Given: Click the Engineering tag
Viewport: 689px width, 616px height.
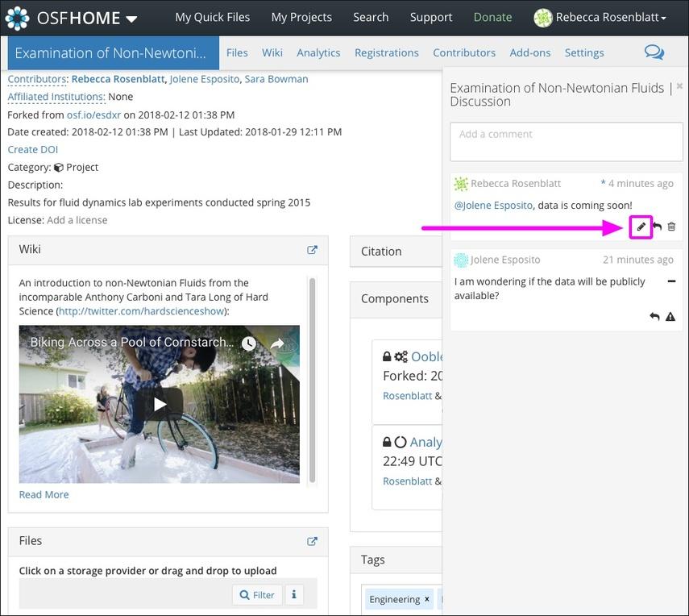Looking at the screenshot, I should pos(395,600).
